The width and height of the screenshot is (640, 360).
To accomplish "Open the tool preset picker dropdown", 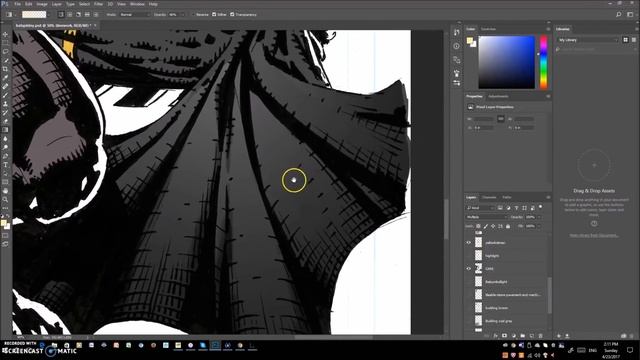I will 11,14.
